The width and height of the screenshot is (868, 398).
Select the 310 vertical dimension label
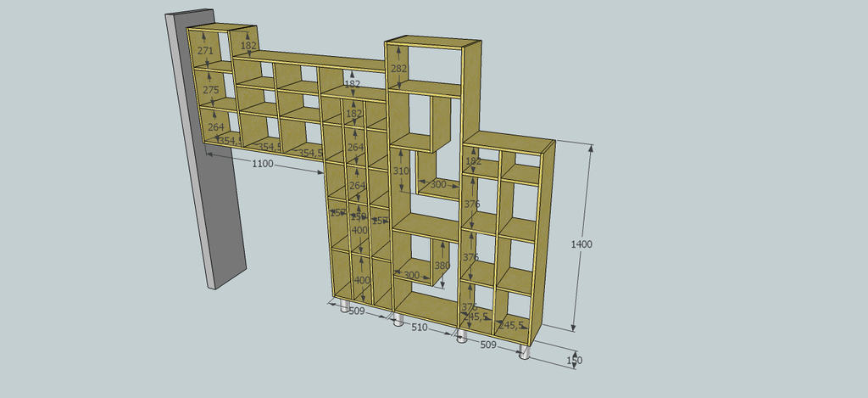point(401,171)
